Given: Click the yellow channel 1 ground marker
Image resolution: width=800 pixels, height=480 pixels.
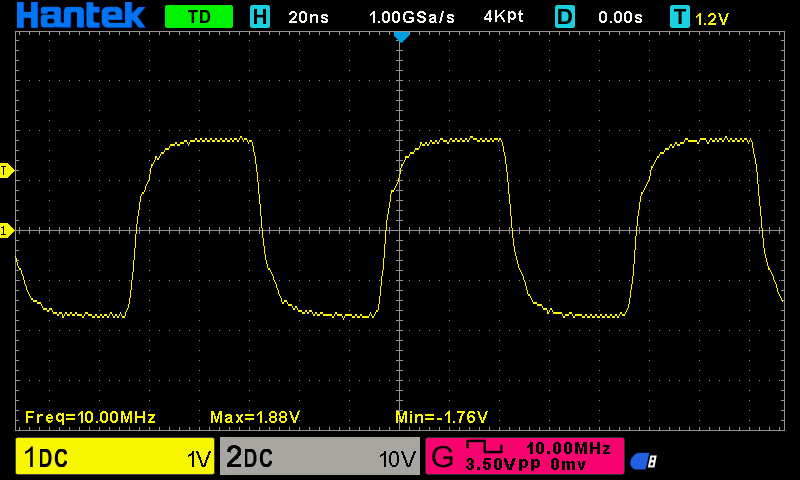Looking at the screenshot, I should click(6, 231).
